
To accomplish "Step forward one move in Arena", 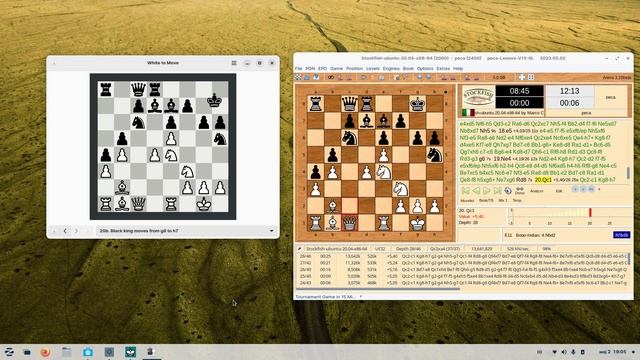I will coord(487,191).
